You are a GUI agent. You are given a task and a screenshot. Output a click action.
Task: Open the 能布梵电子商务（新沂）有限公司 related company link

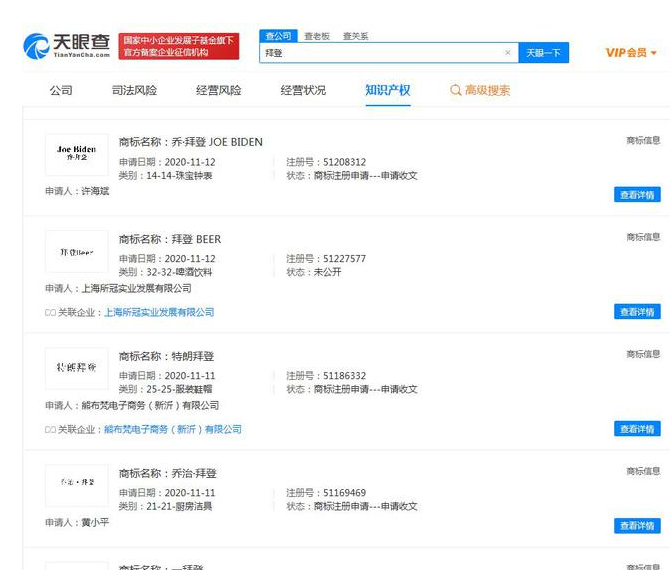click(173, 429)
